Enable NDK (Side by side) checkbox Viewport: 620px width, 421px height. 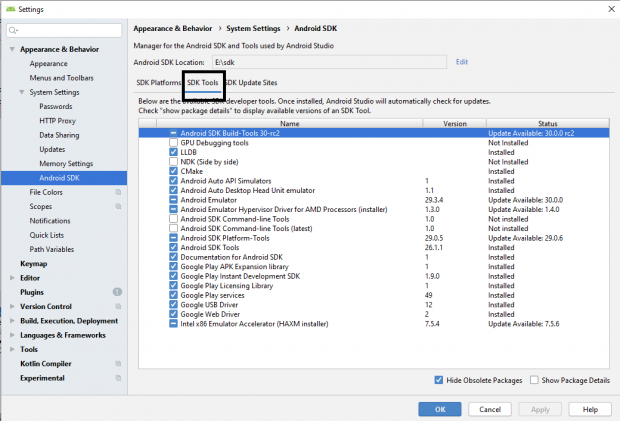tap(173, 162)
